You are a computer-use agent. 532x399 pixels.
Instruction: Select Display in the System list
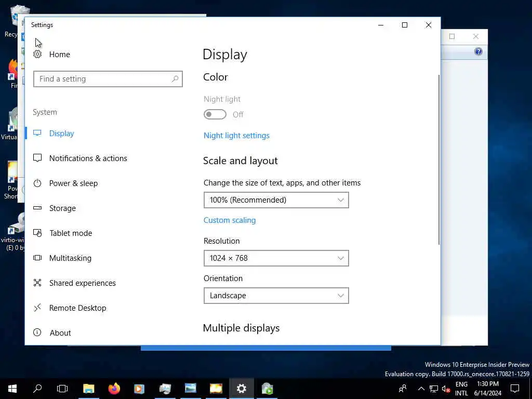click(x=61, y=134)
